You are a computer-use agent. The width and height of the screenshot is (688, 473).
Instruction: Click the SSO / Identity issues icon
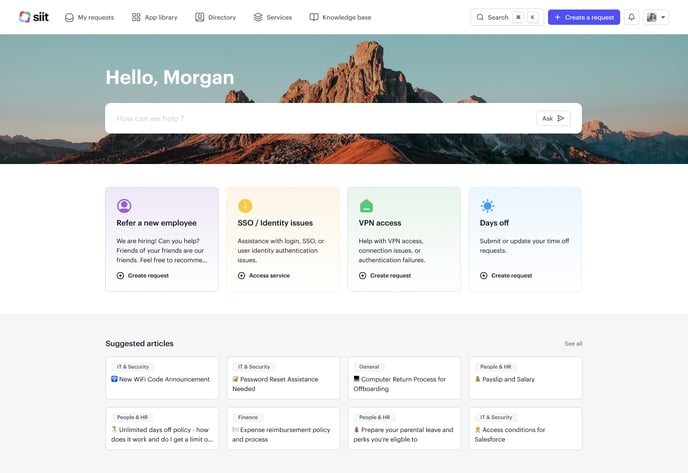(x=245, y=206)
